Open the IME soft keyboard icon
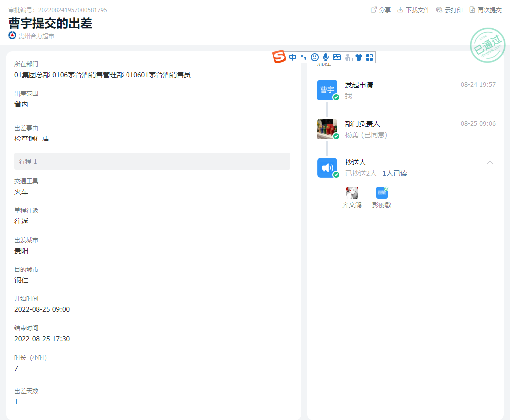Viewport: 510px width, 420px height. 337,57
